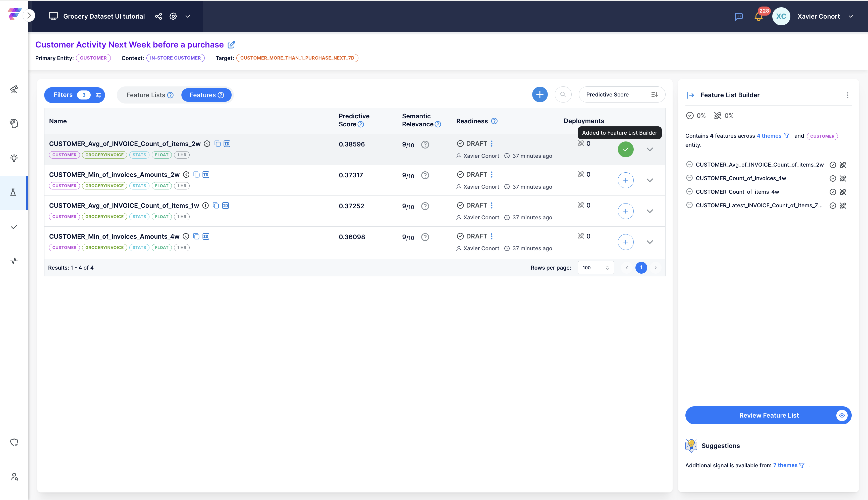The image size is (868, 500).
Task: Open the Filters button with 3 active
Action: tap(75, 95)
